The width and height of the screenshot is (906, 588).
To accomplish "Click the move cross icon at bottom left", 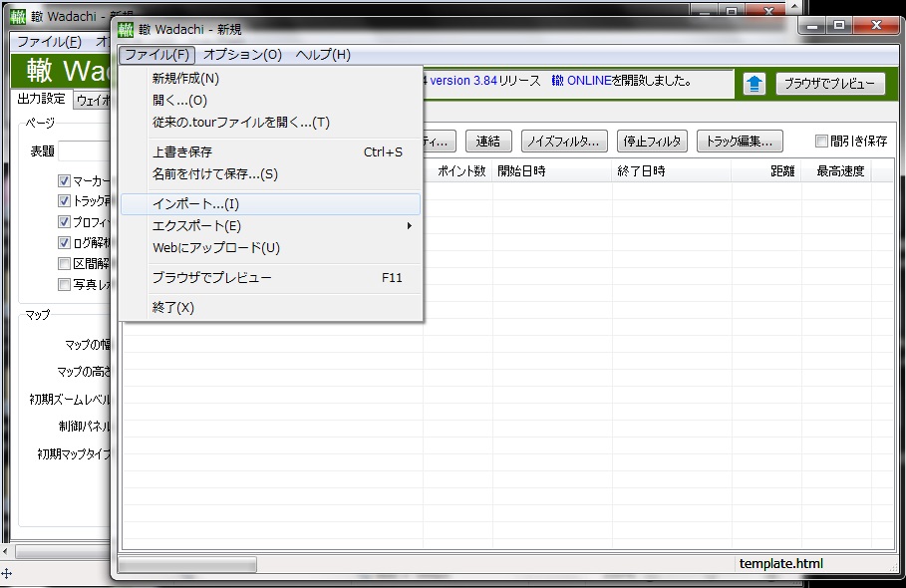I will (6, 574).
